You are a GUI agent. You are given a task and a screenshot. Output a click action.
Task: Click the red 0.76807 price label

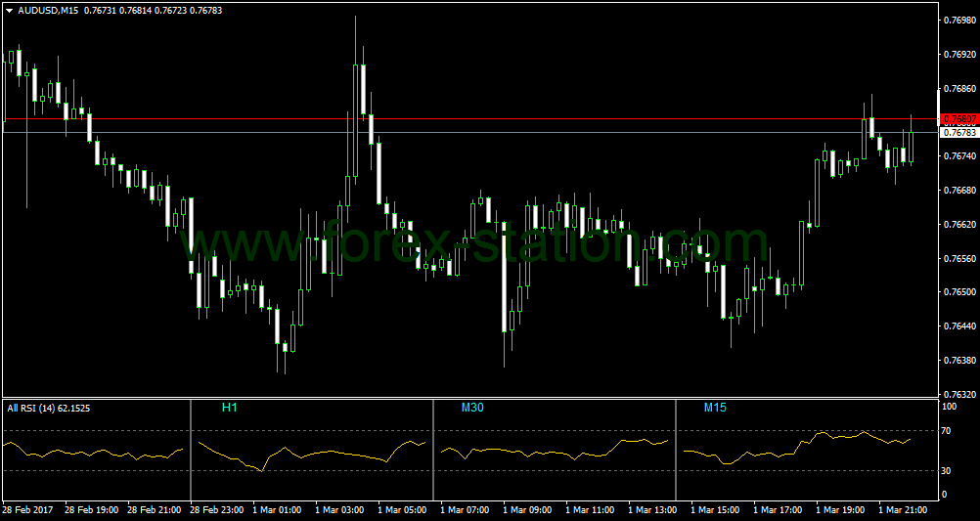pyautogui.click(x=959, y=118)
